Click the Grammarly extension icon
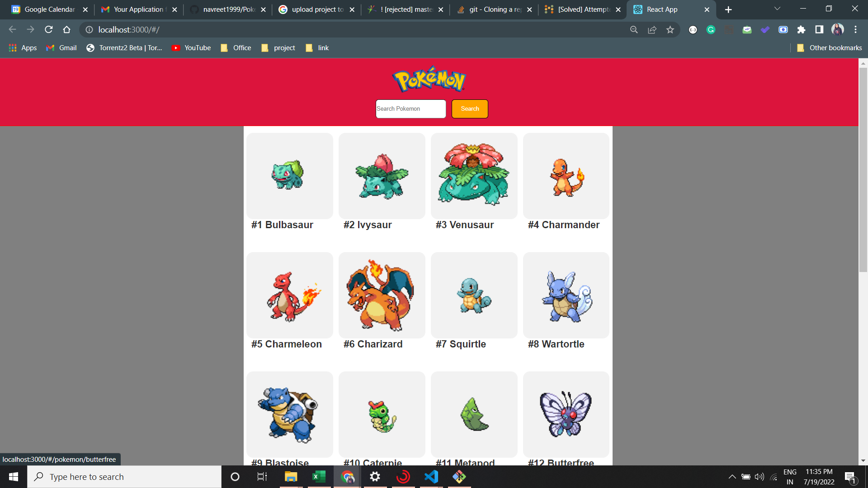 [711, 30]
